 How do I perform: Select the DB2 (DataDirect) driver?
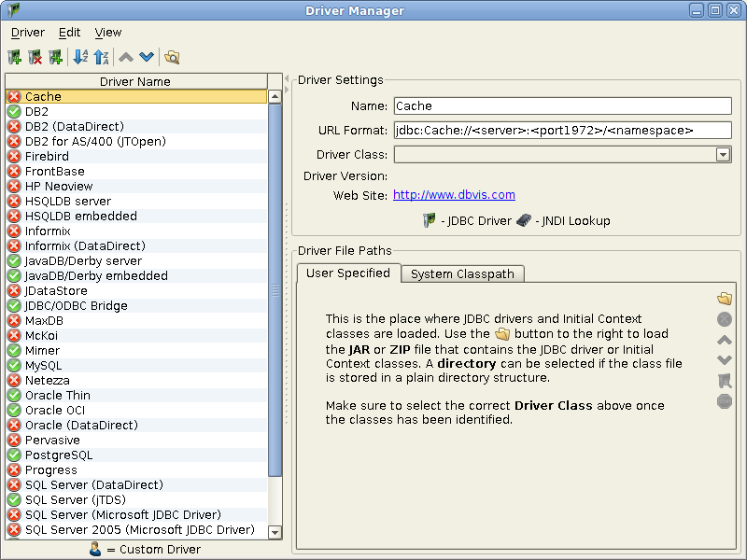pyautogui.click(x=136, y=126)
